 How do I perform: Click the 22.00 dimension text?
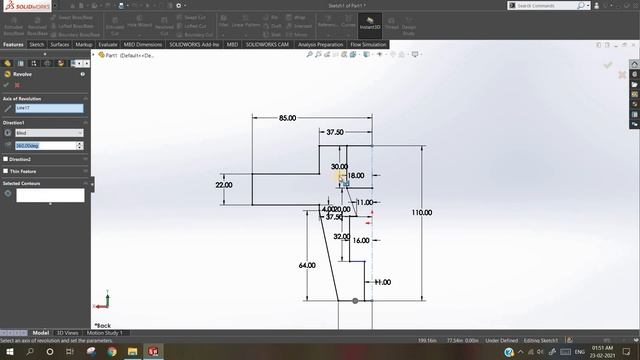(x=224, y=185)
